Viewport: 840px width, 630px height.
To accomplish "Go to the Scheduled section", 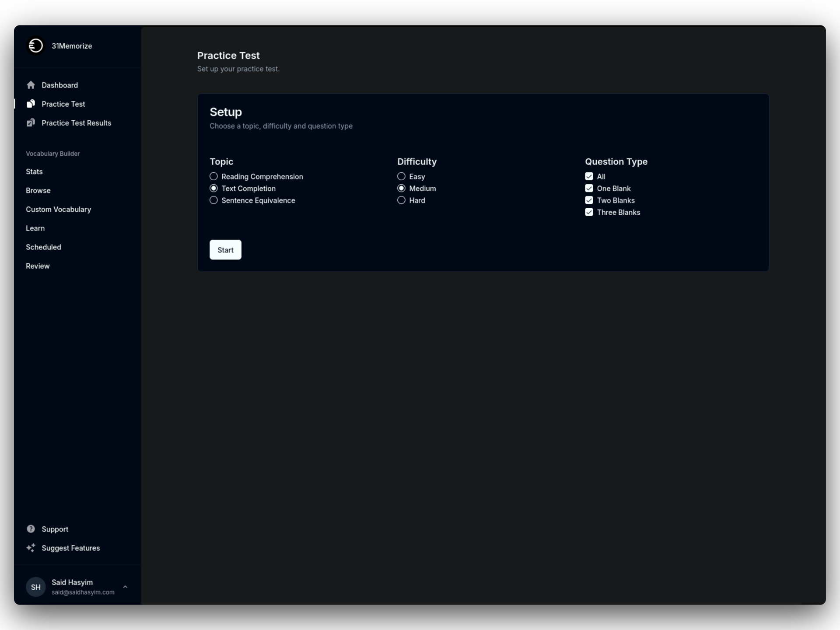I will pyautogui.click(x=43, y=247).
